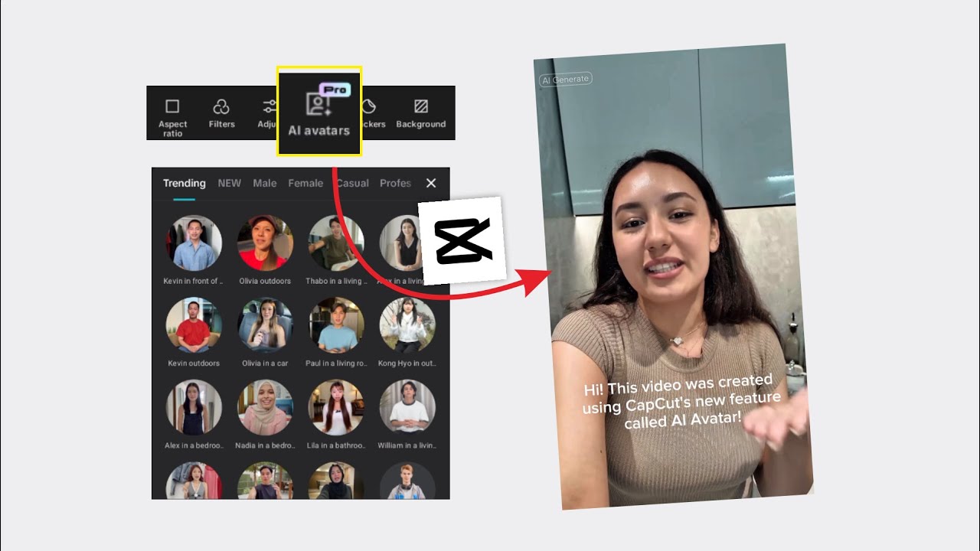Open the Aspect ratio tool

(x=172, y=117)
